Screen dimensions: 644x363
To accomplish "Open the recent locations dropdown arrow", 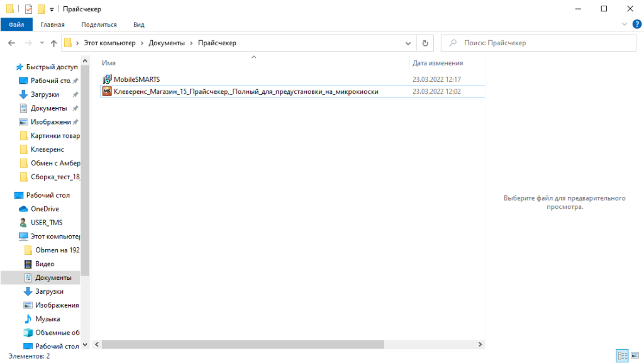I will click(42, 43).
